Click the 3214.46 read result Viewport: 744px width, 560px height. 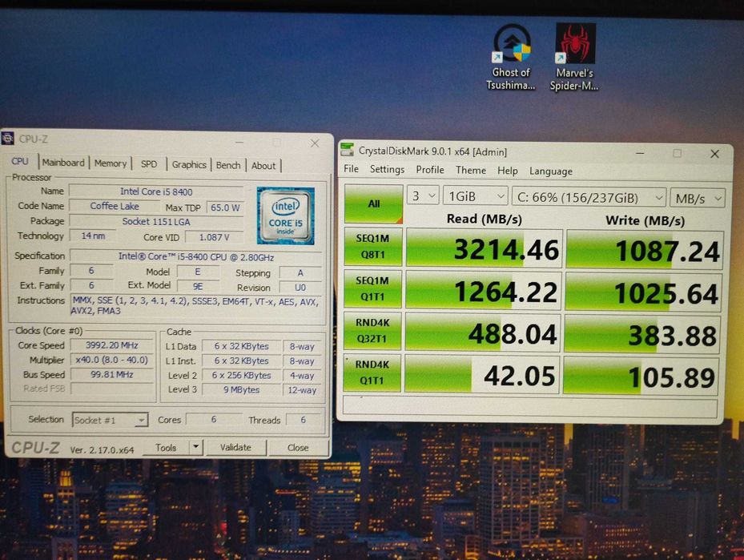point(484,248)
